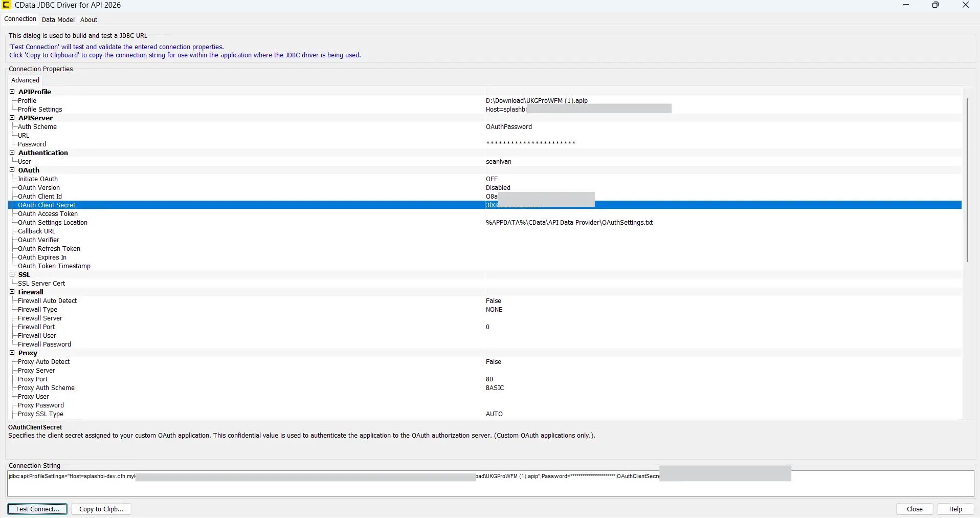Click the properties list vertical scrollbar
Image resolution: width=980 pixels, height=518 pixels.
[967, 179]
